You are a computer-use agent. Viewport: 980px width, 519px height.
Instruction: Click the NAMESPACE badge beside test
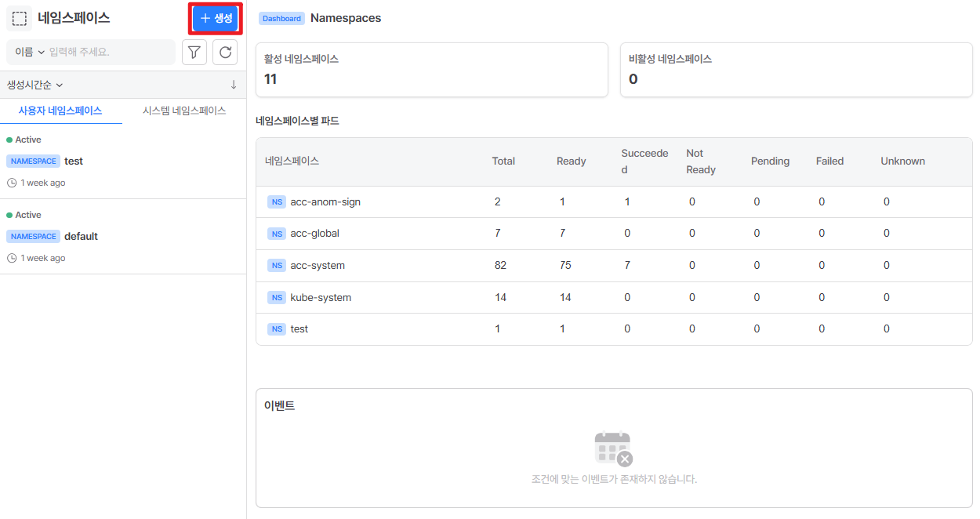coord(34,161)
